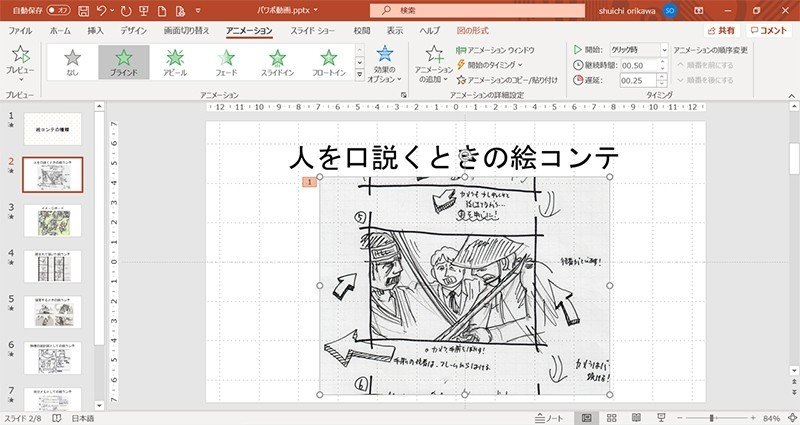Switch to Slide Sorter view icon
This screenshot has height=425, width=800.
tap(611, 418)
